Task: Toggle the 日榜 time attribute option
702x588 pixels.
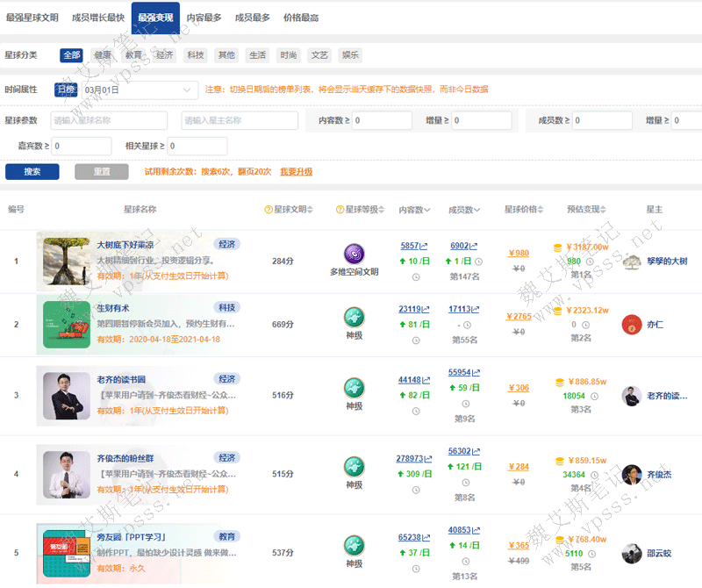Action: pos(66,90)
